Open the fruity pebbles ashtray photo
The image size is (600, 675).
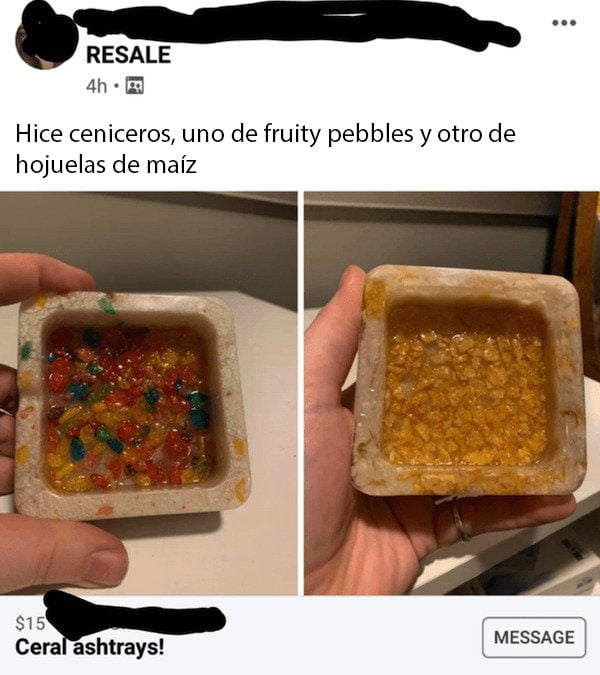pos(148,393)
